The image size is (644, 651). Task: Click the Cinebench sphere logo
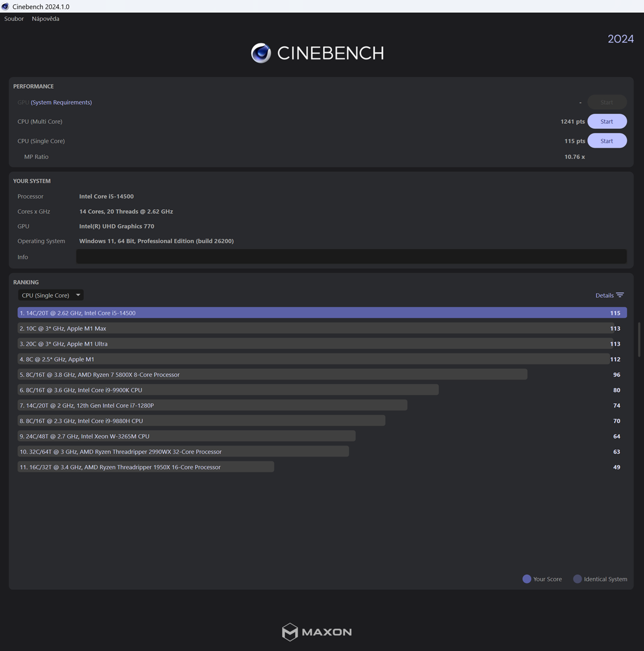(261, 53)
